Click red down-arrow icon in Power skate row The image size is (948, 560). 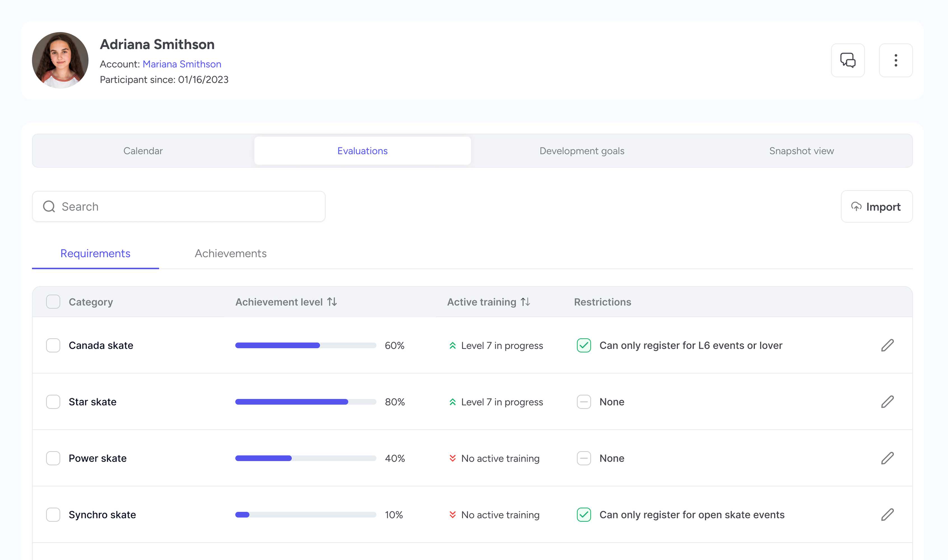coord(452,458)
